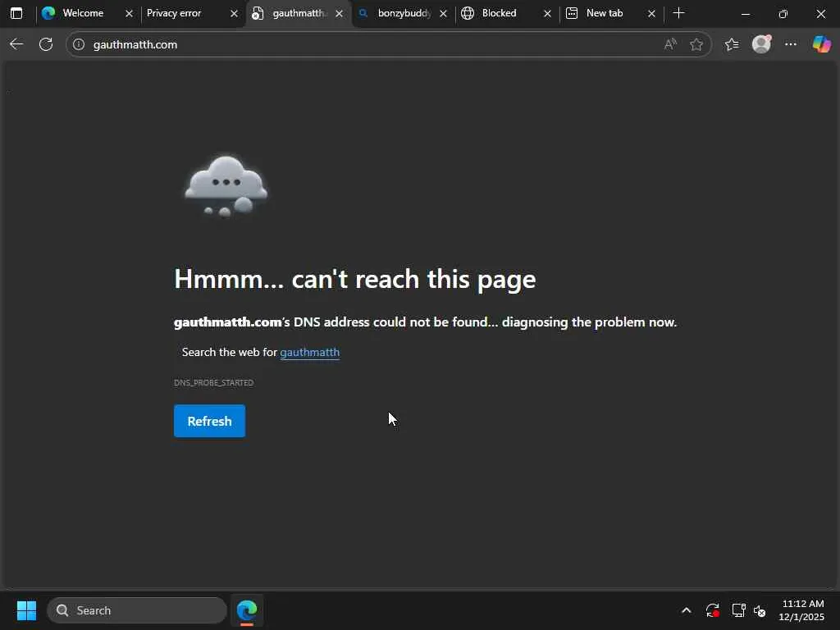Open a new tab with plus icon
840x630 pixels.
tap(678, 13)
